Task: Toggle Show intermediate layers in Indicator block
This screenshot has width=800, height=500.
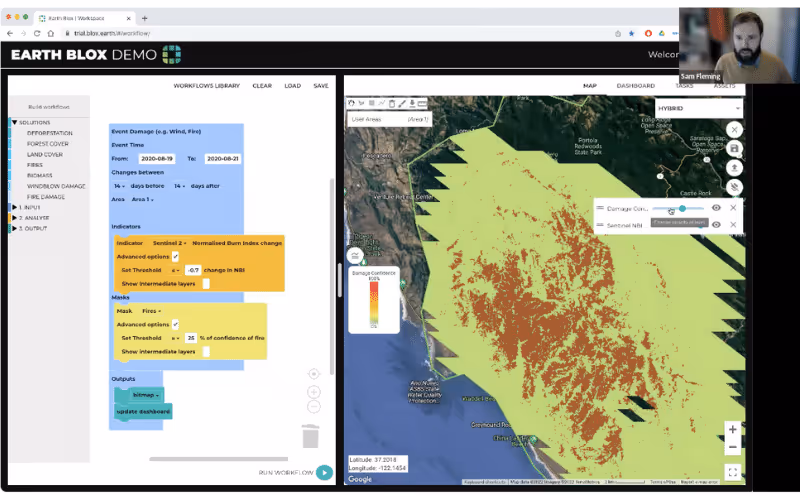Action: pos(206,283)
